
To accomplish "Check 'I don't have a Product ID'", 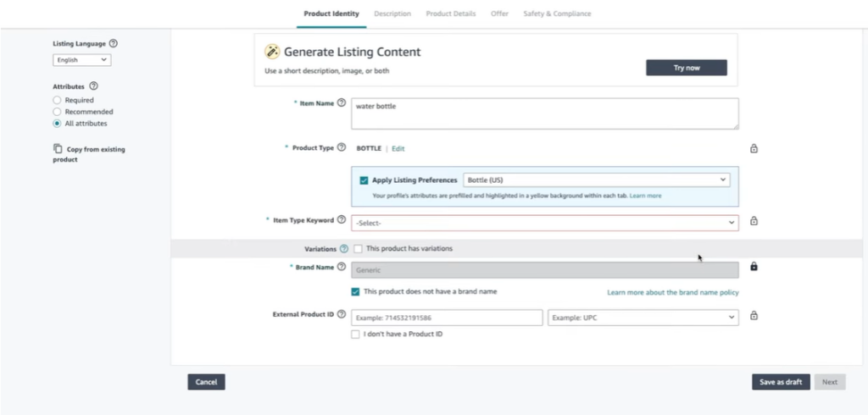I will coord(355,335).
